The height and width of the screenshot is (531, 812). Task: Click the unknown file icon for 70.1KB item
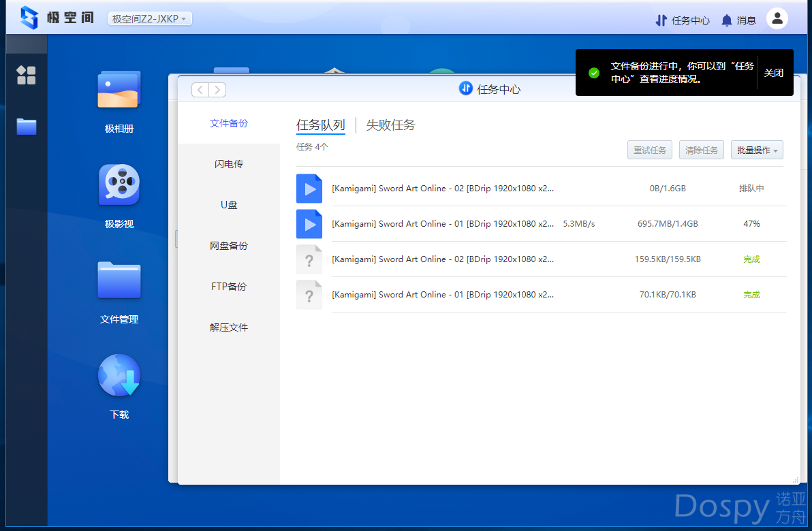309,295
